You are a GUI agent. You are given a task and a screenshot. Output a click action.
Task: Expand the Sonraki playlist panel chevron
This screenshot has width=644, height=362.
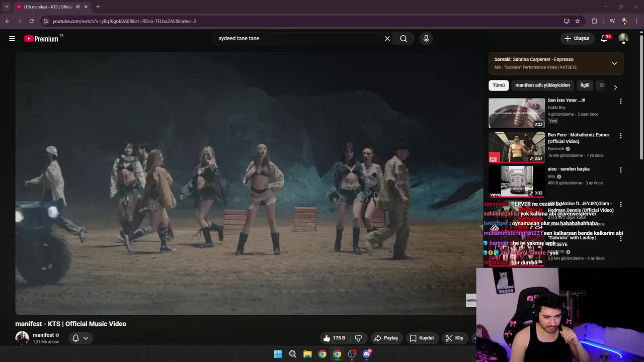(x=614, y=63)
